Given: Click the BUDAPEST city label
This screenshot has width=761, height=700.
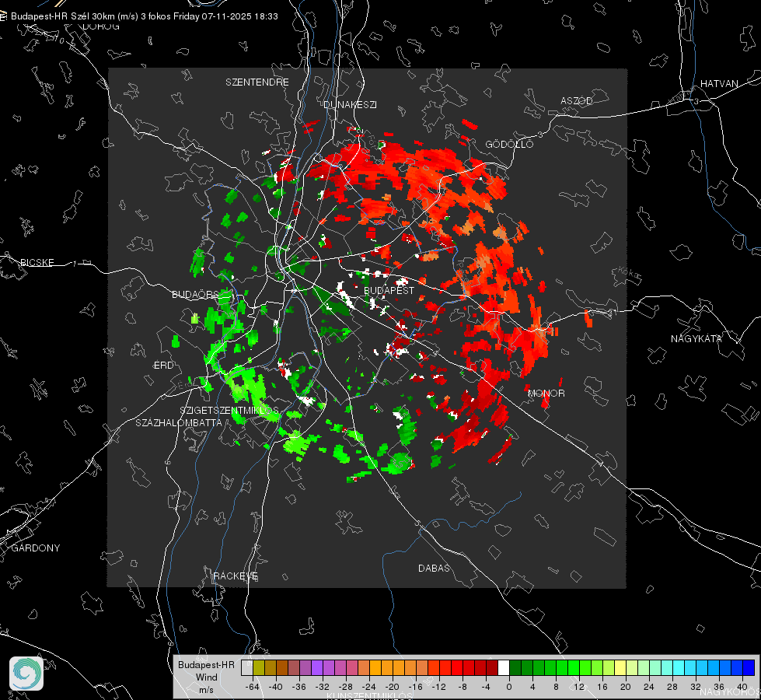Looking at the screenshot, I should [x=389, y=290].
